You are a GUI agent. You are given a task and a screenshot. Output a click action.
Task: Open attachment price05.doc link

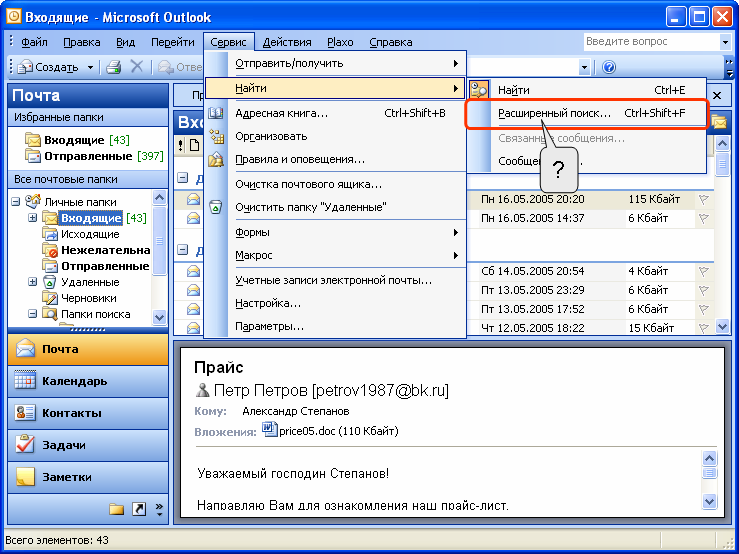(x=338, y=431)
